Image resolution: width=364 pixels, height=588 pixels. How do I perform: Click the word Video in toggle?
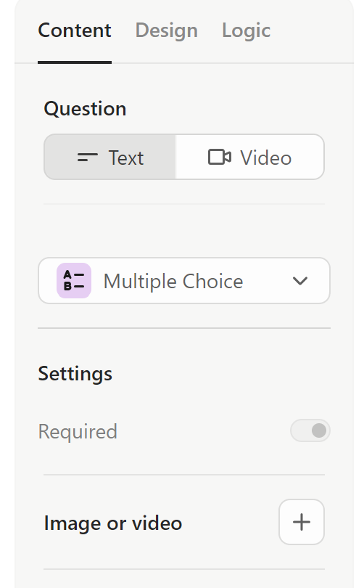click(266, 158)
